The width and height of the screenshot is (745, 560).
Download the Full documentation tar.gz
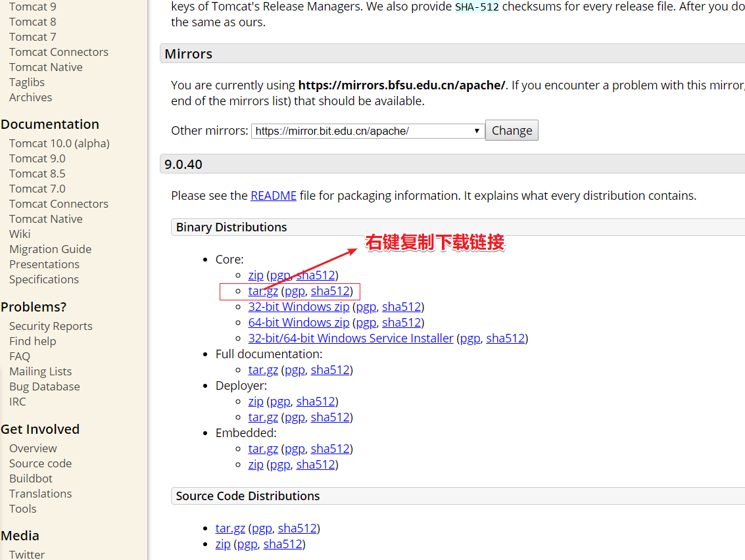tap(263, 370)
